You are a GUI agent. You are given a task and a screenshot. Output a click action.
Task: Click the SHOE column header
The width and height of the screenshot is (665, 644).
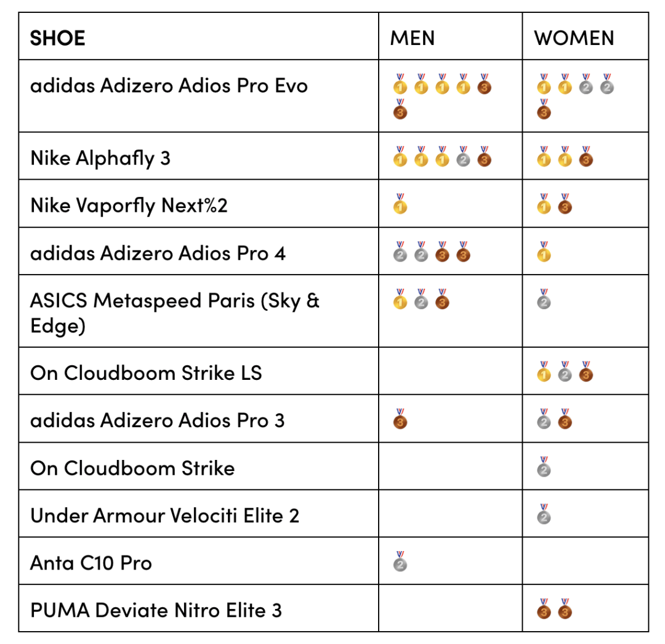57,38
